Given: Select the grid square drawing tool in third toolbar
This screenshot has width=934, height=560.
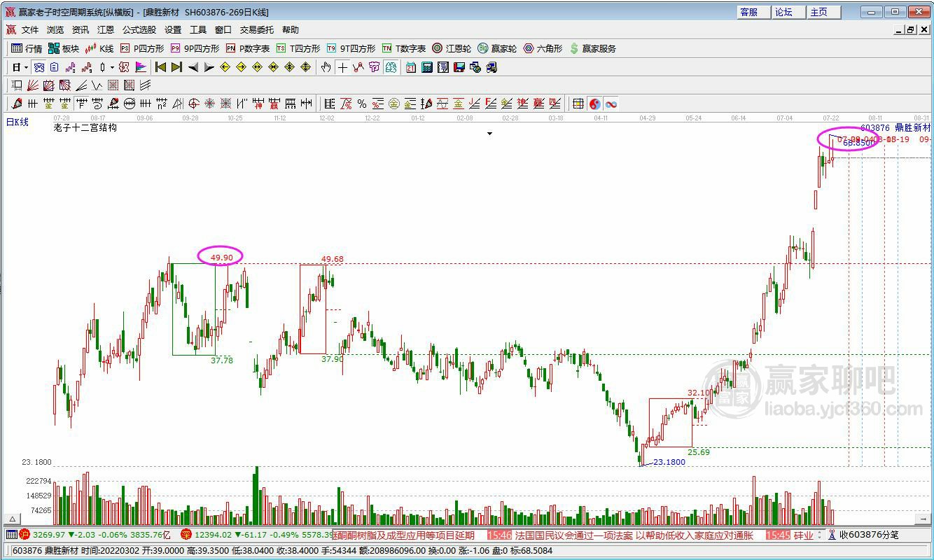Looking at the screenshot, I should 113,85.
